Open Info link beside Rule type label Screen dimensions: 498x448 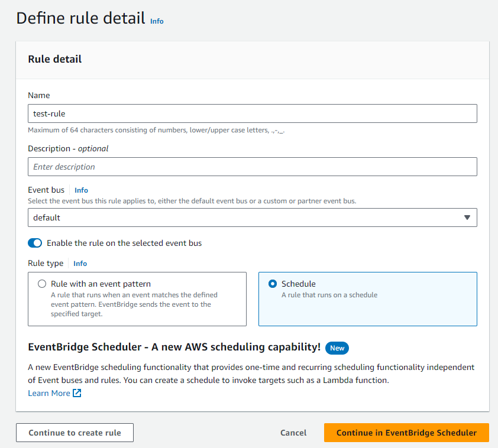point(80,264)
